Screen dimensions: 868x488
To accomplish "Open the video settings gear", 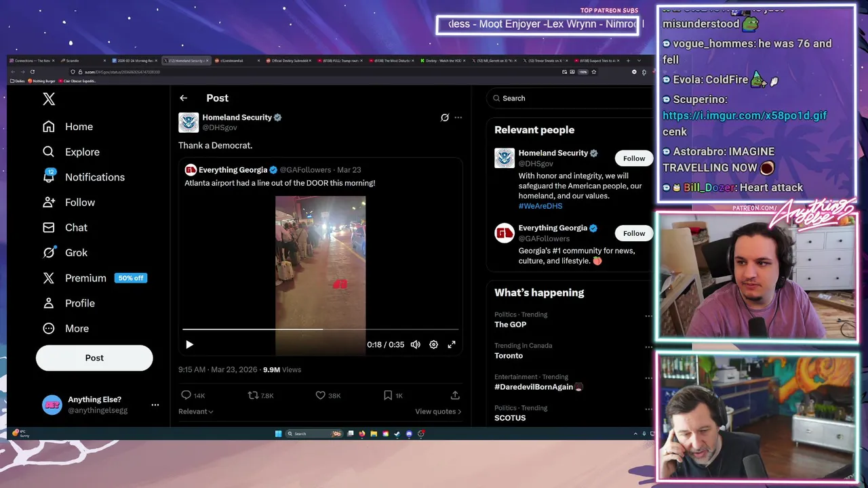I will click(x=433, y=344).
